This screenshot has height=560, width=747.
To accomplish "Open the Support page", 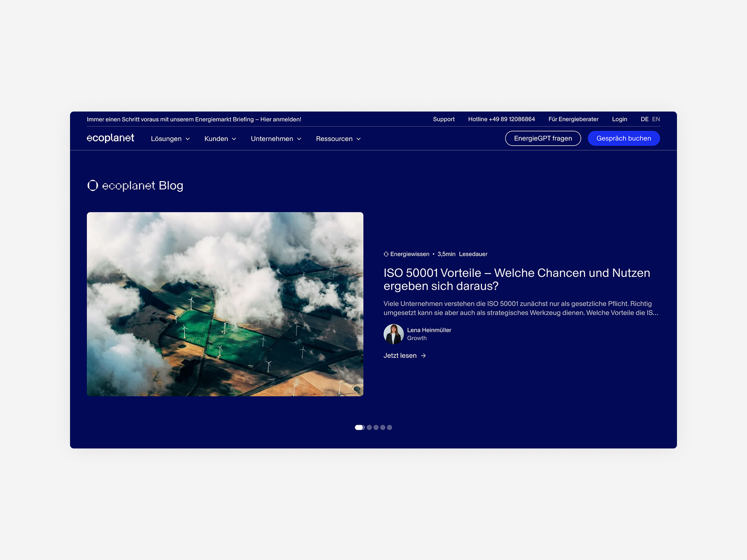I will point(444,119).
